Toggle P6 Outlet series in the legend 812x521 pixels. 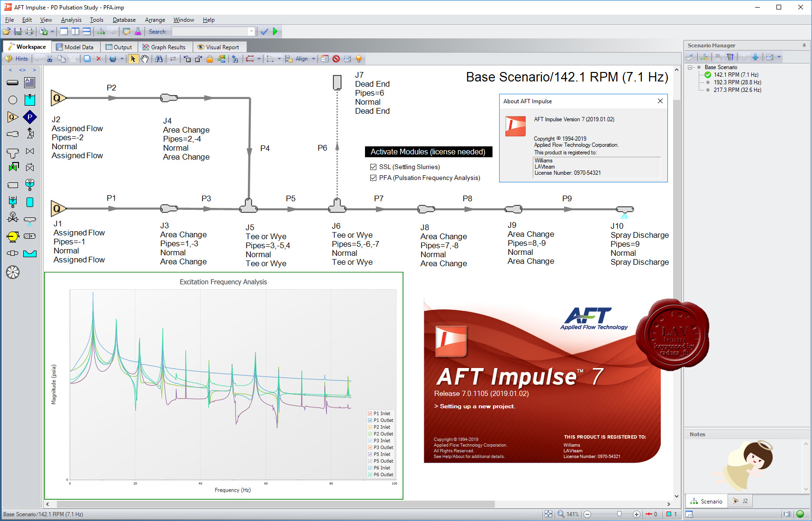pos(370,475)
